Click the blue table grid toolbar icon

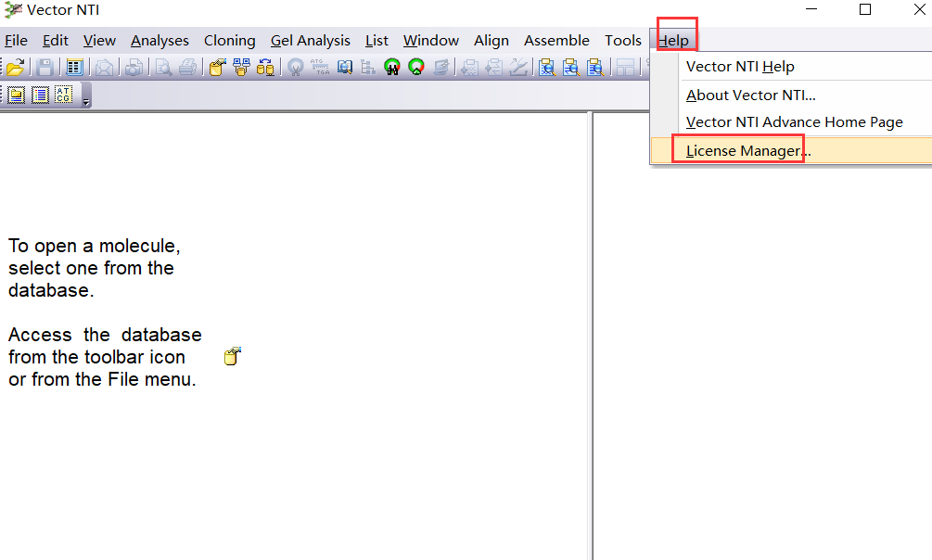point(74,67)
